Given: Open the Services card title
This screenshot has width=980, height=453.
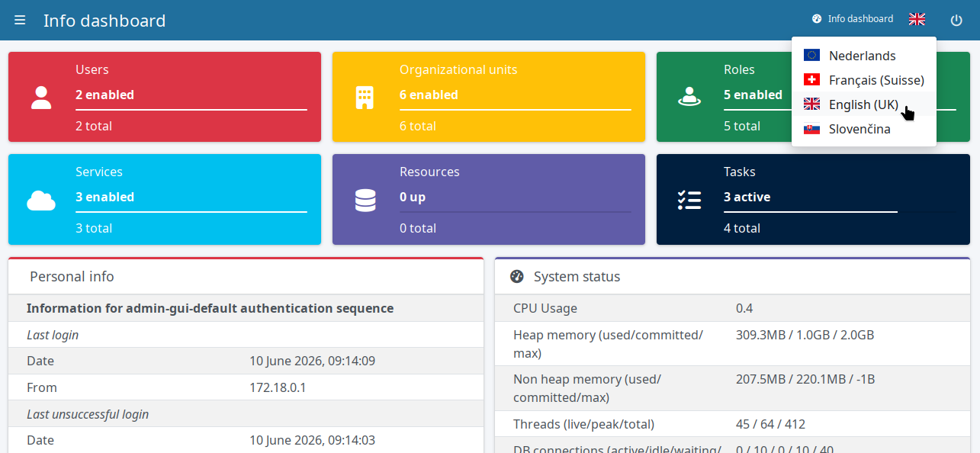Looking at the screenshot, I should [99, 172].
